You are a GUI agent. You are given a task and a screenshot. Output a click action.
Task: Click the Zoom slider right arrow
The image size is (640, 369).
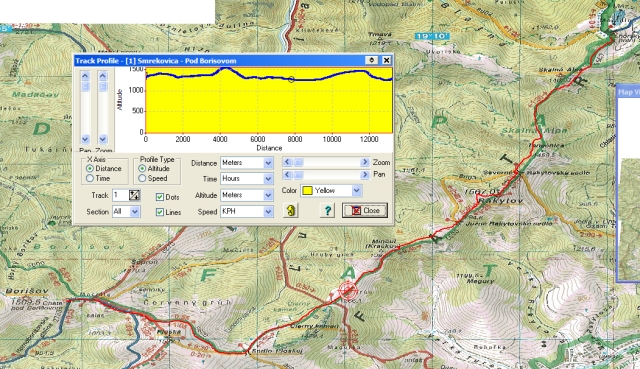[364, 162]
